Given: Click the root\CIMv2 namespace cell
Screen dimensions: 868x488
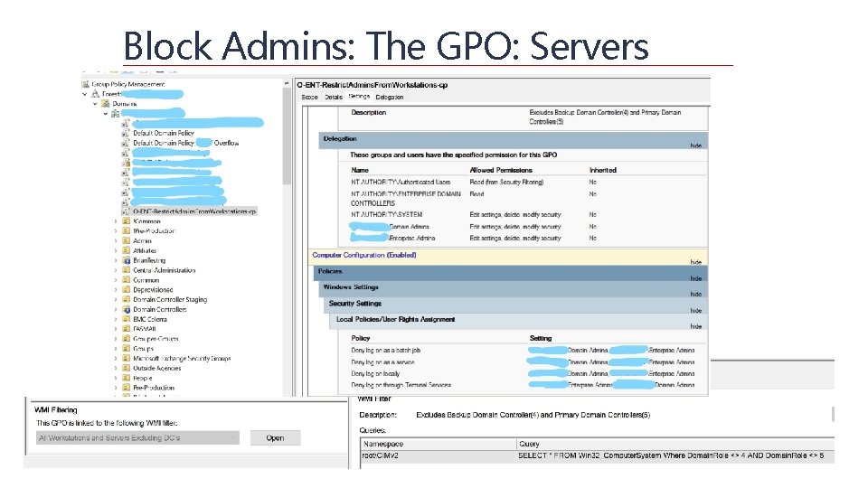Looking at the screenshot, I should (x=438, y=455).
